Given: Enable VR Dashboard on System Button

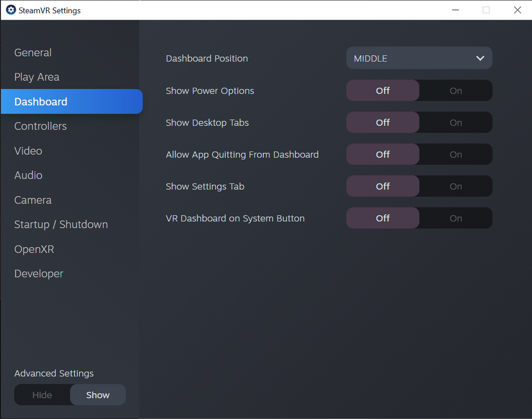Looking at the screenshot, I should tap(455, 218).
